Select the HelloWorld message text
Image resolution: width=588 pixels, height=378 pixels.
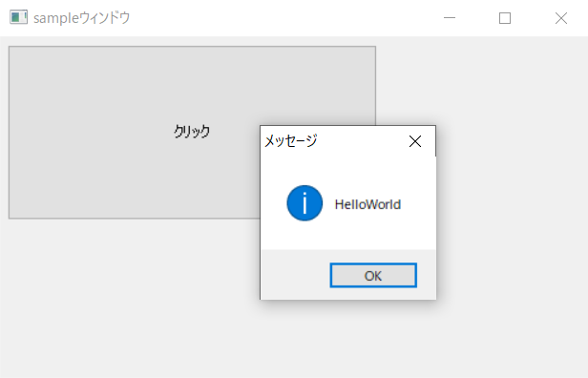(x=367, y=204)
